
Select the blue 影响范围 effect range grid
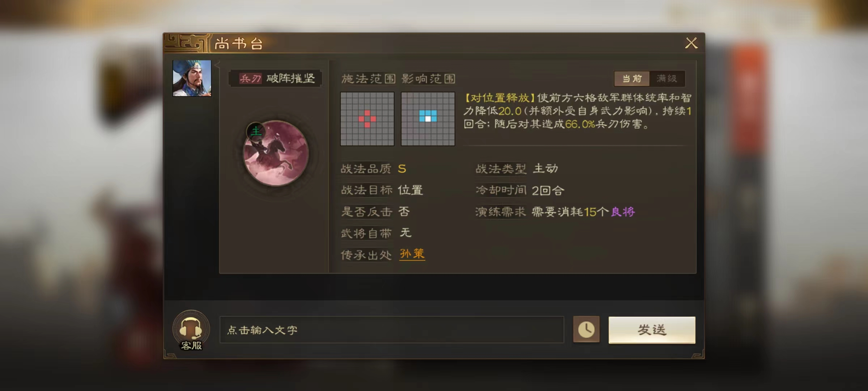[428, 119]
